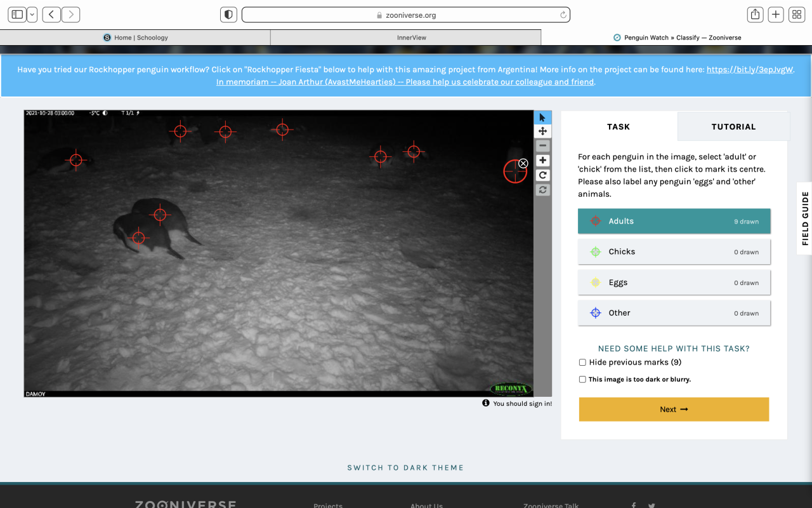
Task: Select the pan/move tool in image toolbar
Action: [x=542, y=131]
